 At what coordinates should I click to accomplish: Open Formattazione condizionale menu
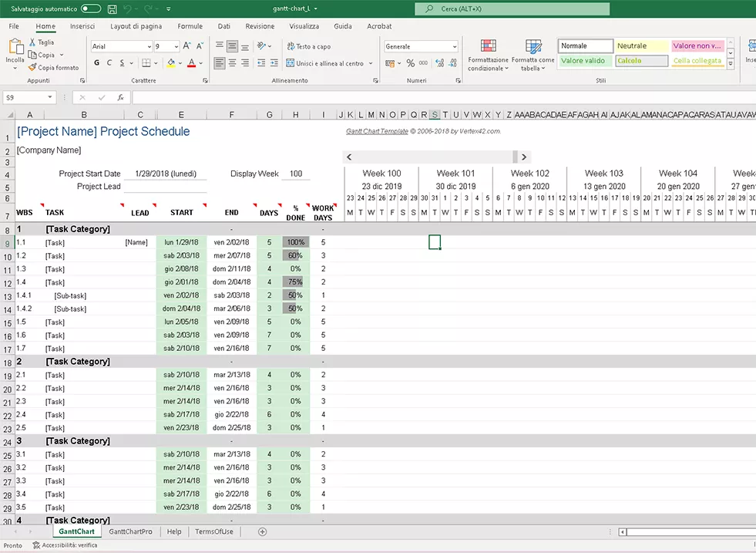tap(488, 55)
